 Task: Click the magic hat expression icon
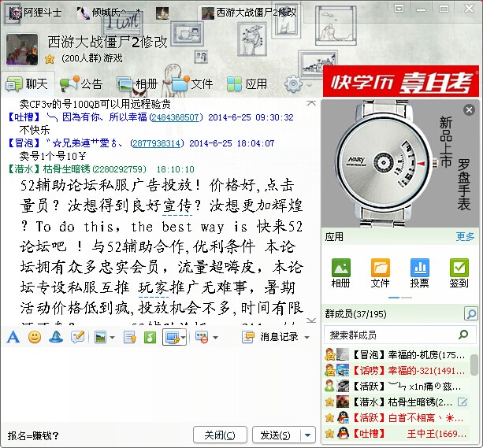tap(56, 337)
